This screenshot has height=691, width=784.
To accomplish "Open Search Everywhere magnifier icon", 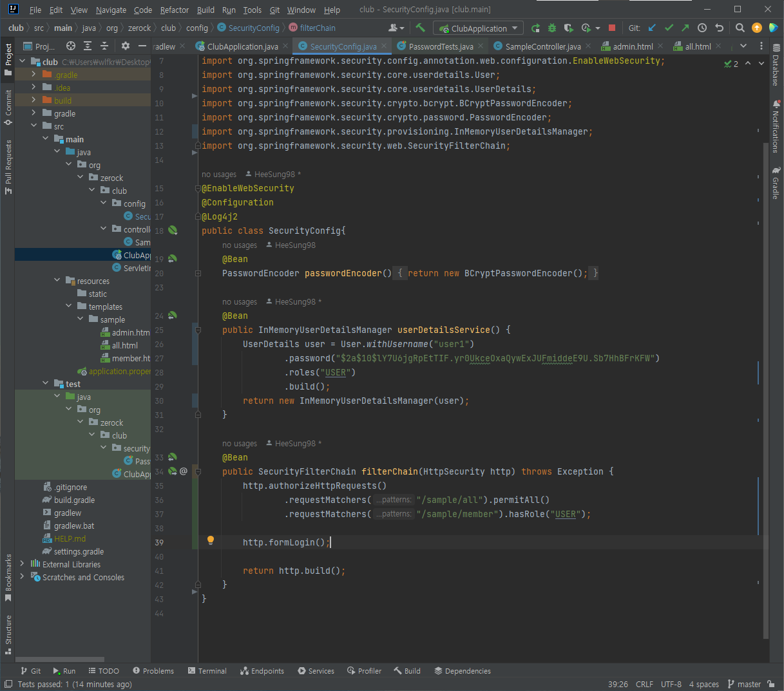I will 740,28.
